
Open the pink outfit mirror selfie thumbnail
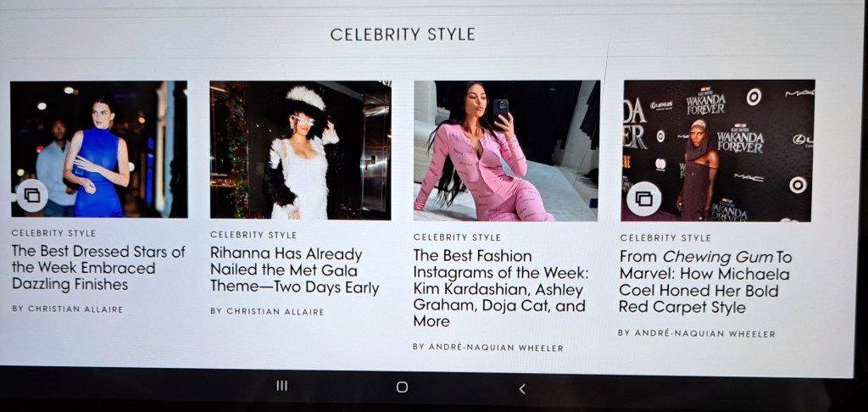[x=507, y=151]
